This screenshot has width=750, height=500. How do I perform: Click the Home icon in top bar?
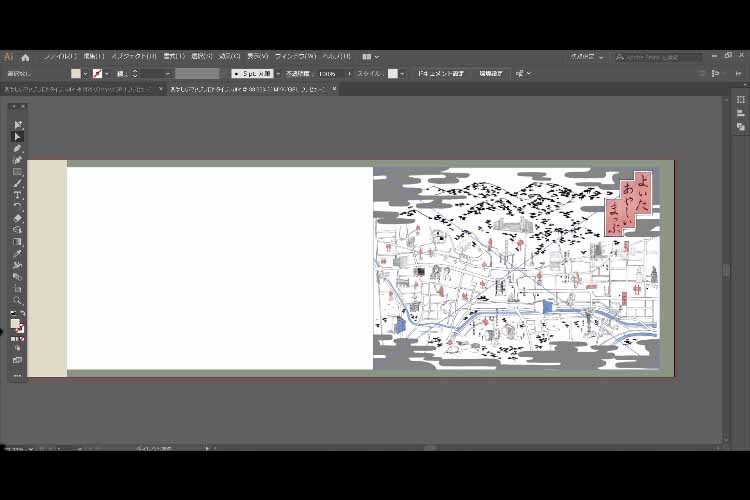point(26,57)
